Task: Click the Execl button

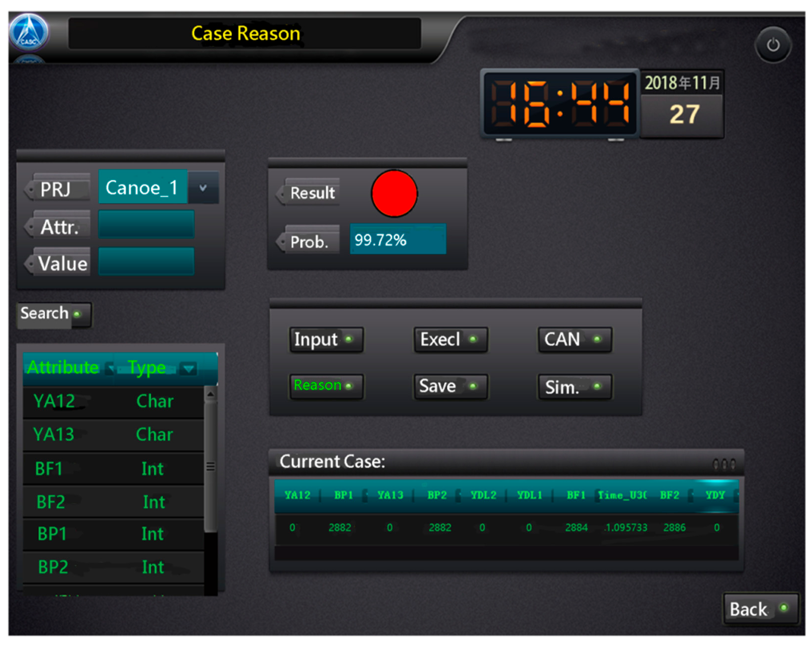Action: click(x=451, y=339)
